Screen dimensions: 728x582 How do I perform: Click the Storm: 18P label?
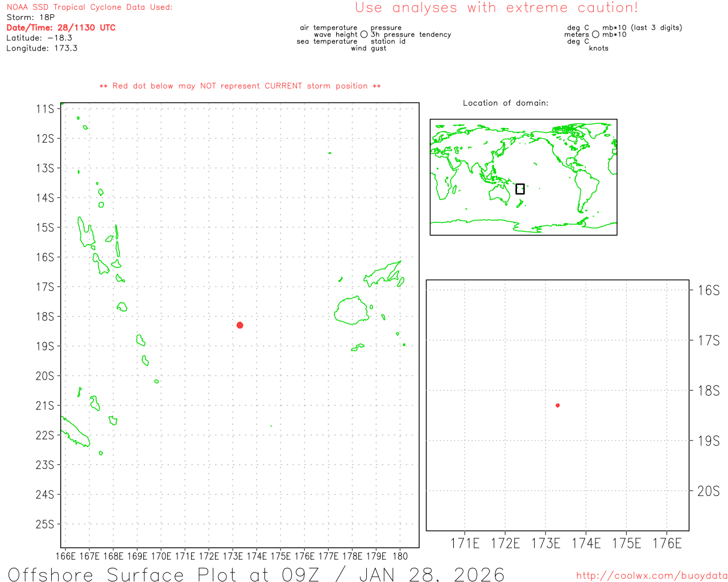(31, 18)
